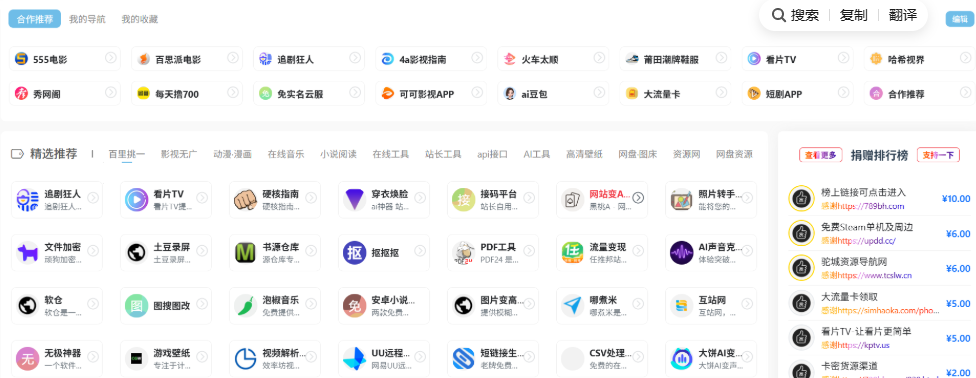
Task: Click arrow button on 图搜图改 card
Action: click(x=202, y=304)
